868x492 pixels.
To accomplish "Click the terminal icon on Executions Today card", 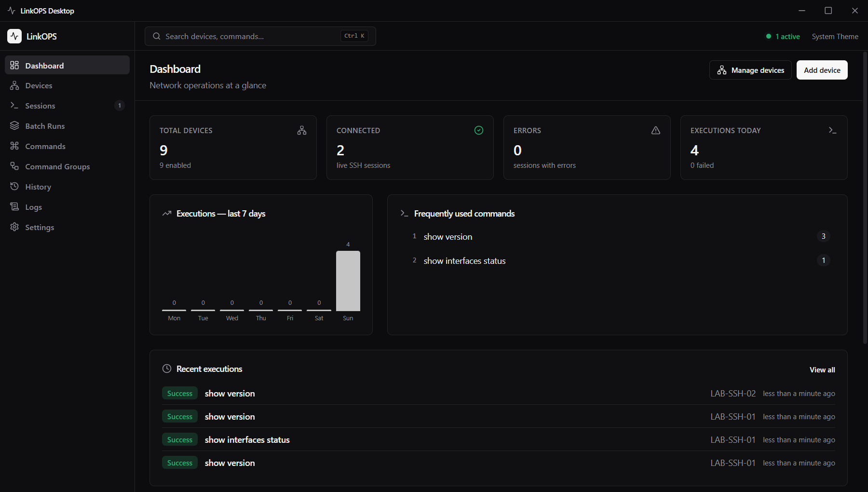I will click(x=832, y=130).
